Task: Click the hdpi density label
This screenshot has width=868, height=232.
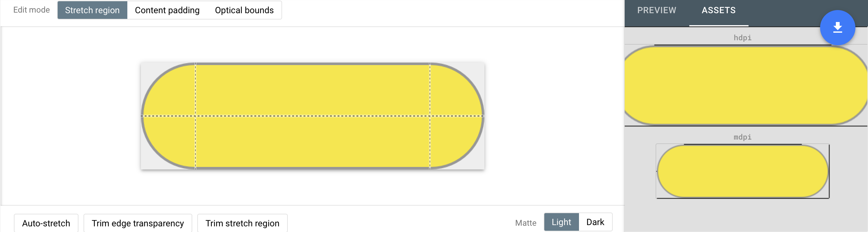Action: (x=742, y=38)
